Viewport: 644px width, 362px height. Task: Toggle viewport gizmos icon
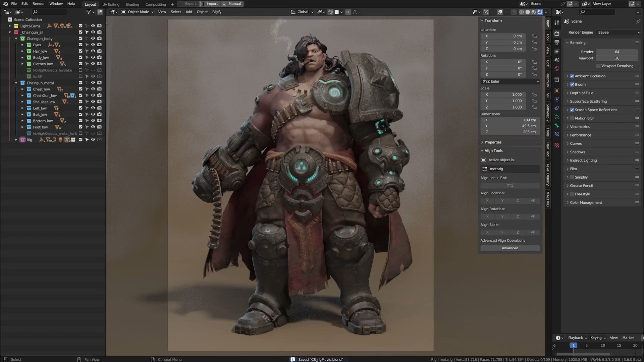(x=486, y=12)
